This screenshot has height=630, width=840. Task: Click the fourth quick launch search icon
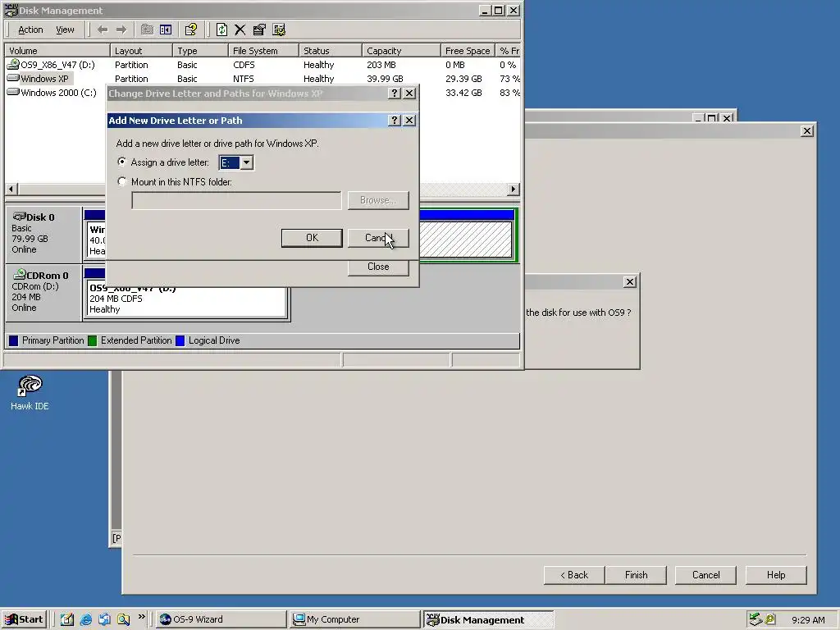(x=123, y=619)
